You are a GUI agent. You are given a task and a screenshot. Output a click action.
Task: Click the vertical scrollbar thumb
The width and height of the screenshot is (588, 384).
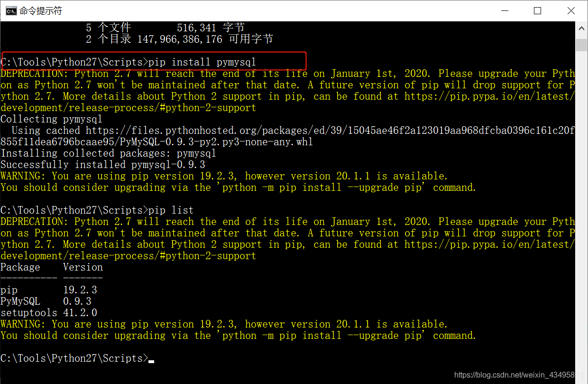tap(581, 45)
